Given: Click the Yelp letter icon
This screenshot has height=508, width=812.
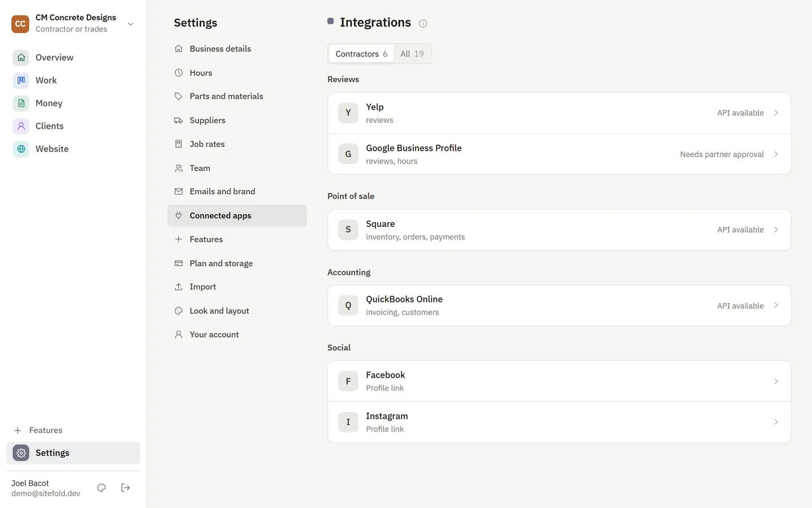Looking at the screenshot, I should [x=348, y=113].
